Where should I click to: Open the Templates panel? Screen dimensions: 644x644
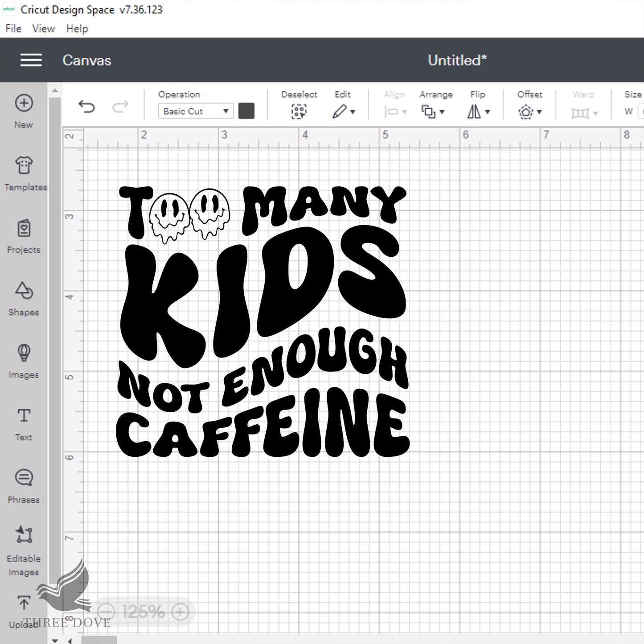(x=25, y=174)
